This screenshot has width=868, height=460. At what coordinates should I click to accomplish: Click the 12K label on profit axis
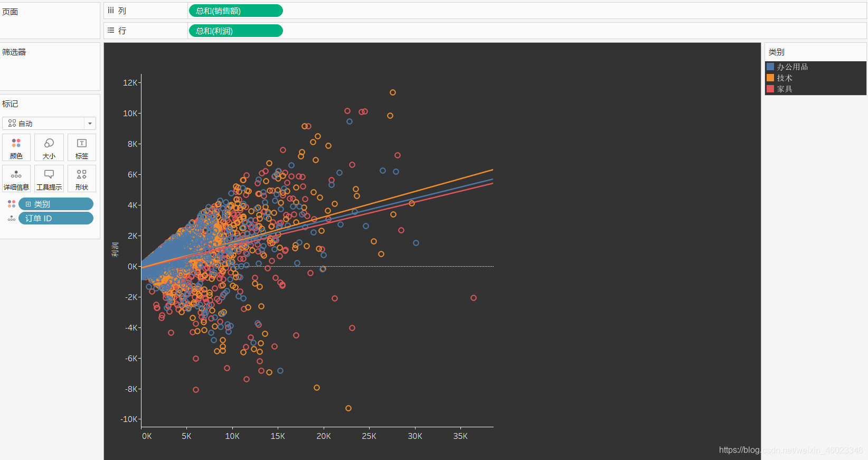click(130, 82)
